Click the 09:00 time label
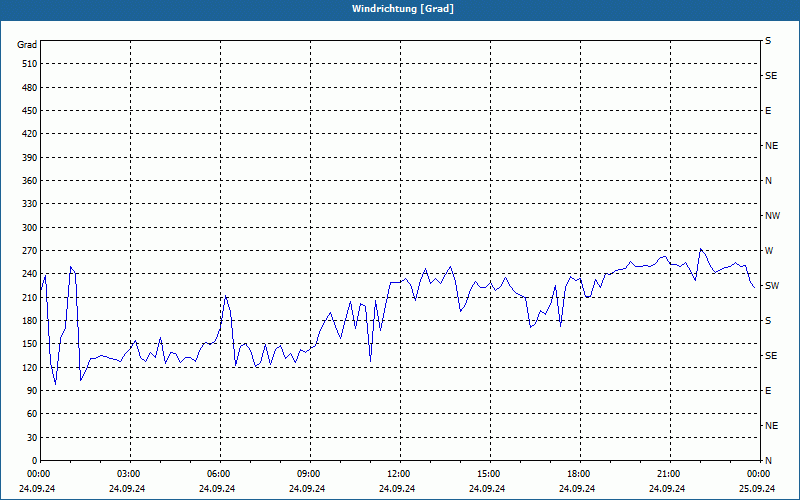 tap(309, 474)
